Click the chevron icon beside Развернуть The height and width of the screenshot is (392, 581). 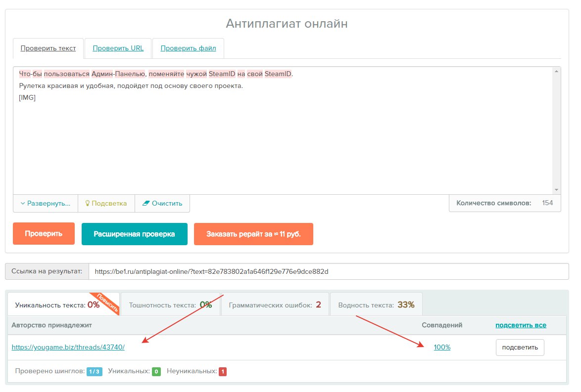click(x=23, y=204)
